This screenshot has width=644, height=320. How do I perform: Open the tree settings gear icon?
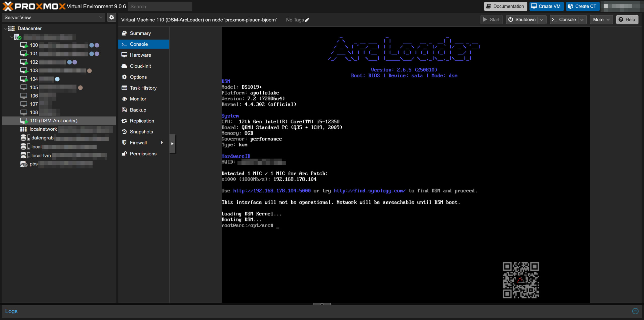(x=112, y=17)
